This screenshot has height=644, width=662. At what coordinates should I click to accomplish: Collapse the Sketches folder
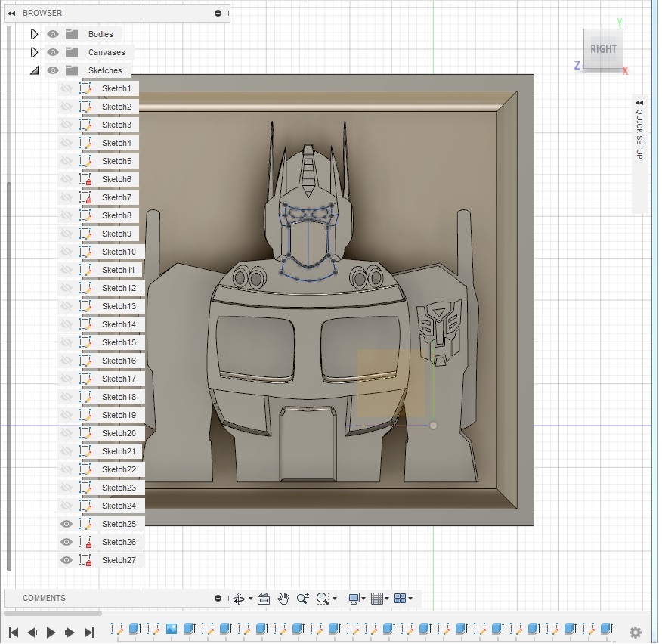point(34,70)
